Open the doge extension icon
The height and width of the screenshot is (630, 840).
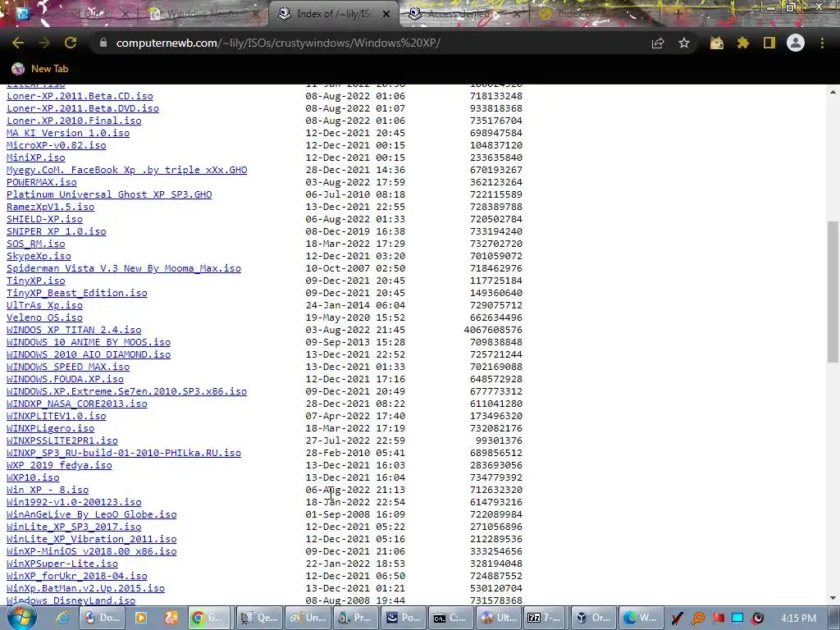(x=717, y=43)
